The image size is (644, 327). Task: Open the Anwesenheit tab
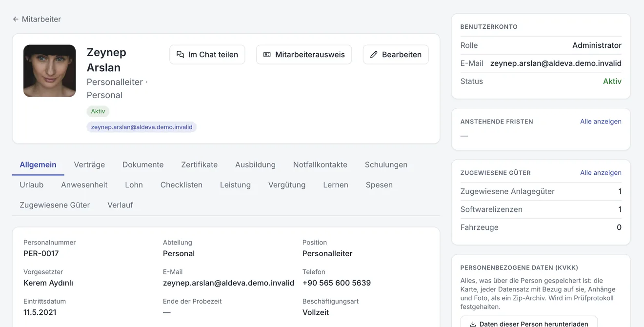click(84, 185)
